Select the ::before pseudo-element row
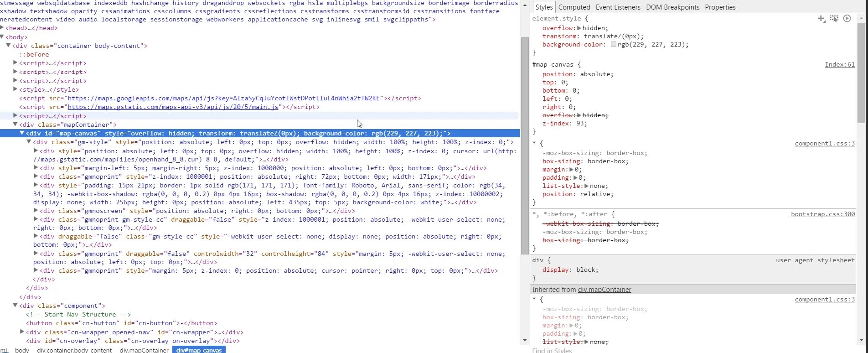The image size is (868, 353). coord(34,54)
